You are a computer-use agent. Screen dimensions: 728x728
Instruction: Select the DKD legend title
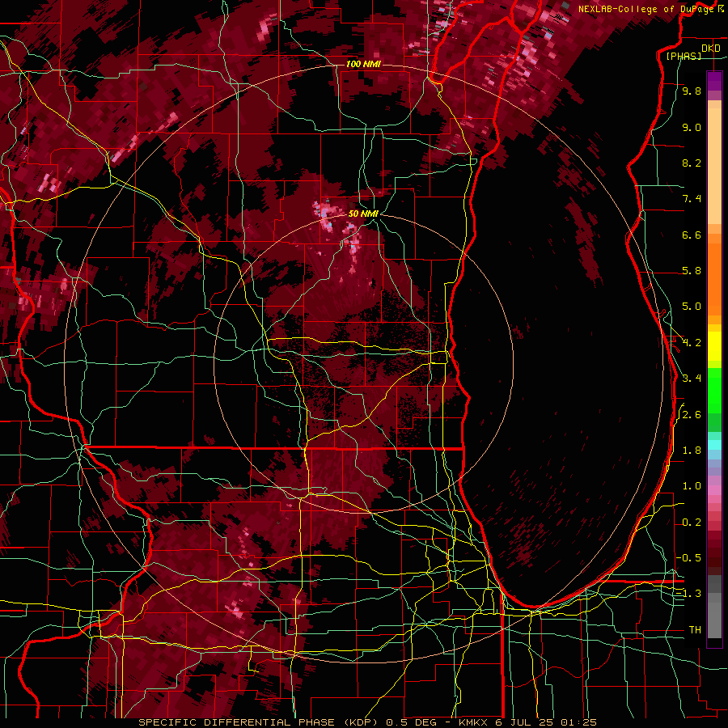[x=711, y=49]
